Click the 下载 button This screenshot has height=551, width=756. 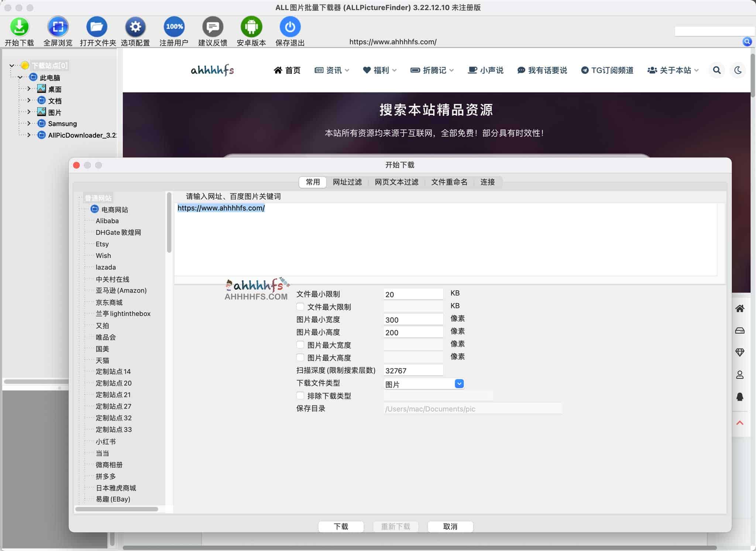pos(340,526)
